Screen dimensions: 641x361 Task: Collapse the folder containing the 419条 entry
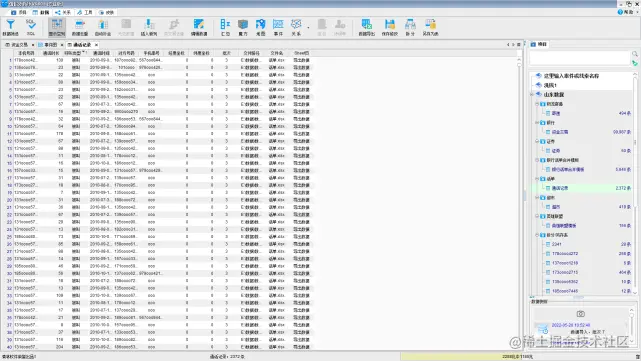click(x=537, y=197)
